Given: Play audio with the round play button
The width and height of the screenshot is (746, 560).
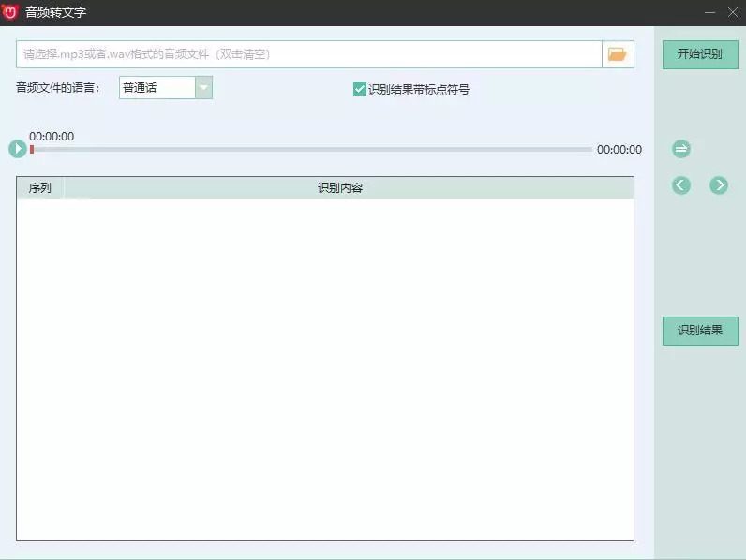Looking at the screenshot, I should click(x=18, y=149).
